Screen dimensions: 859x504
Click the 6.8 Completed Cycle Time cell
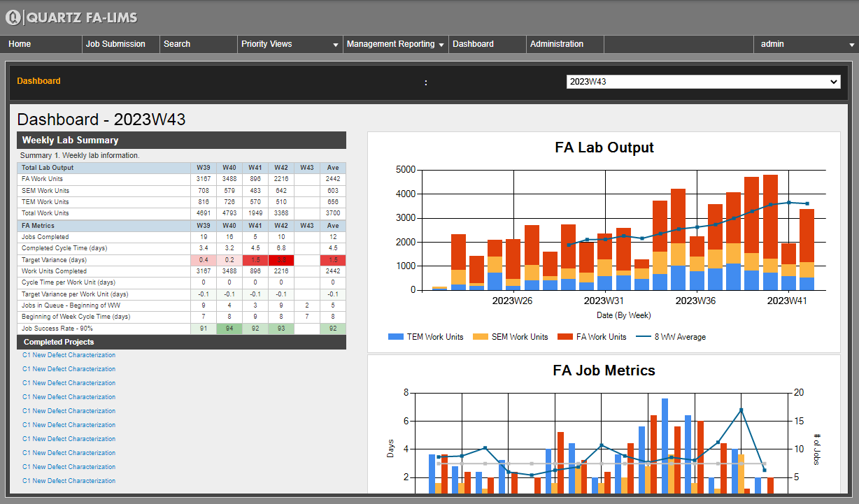(x=281, y=248)
